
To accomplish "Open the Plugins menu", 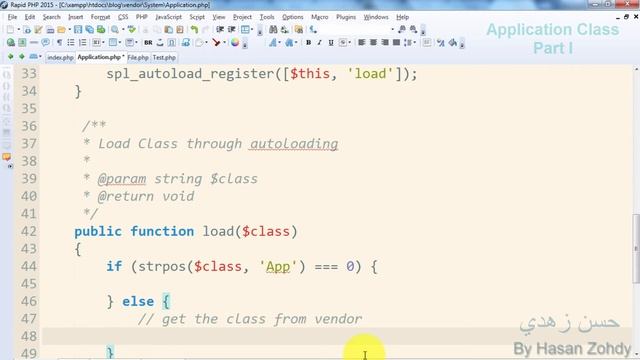I will click(x=346, y=17).
